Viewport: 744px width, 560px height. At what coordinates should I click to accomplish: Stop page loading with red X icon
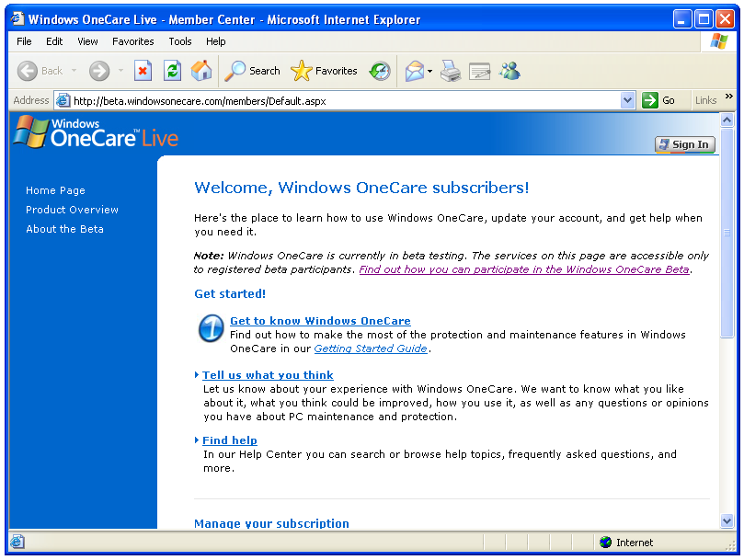pyautogui.click(x=143, y=71)
